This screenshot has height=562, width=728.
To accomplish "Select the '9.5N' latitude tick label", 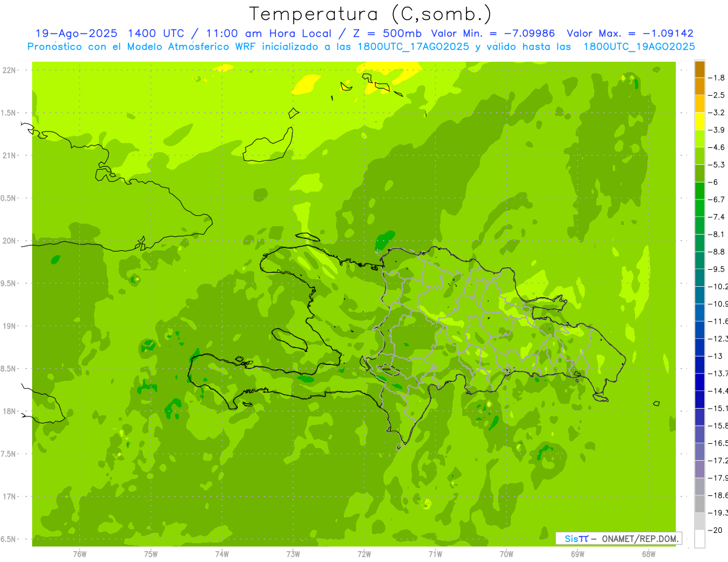I will coord(9,284).
